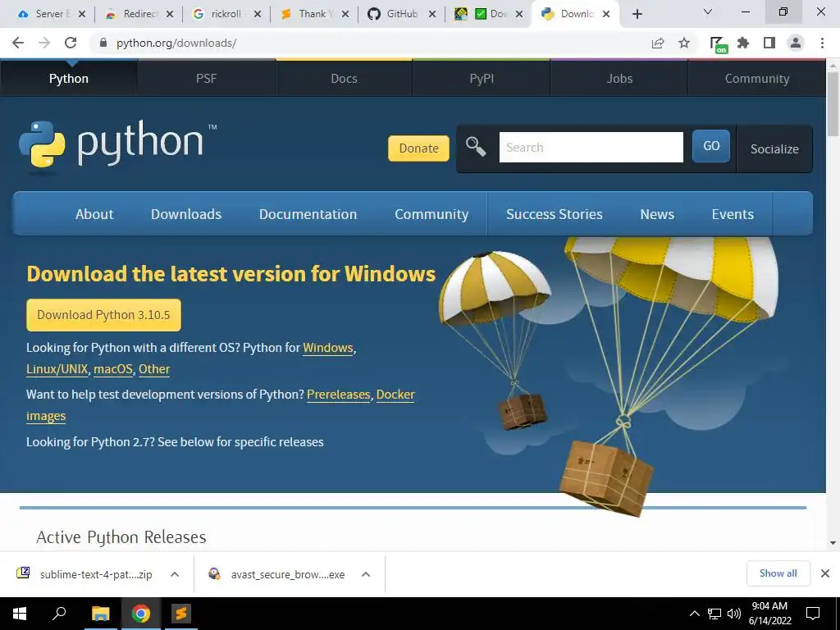
Task: Open the Jobs top navigation item
Action: coord(619,79)
